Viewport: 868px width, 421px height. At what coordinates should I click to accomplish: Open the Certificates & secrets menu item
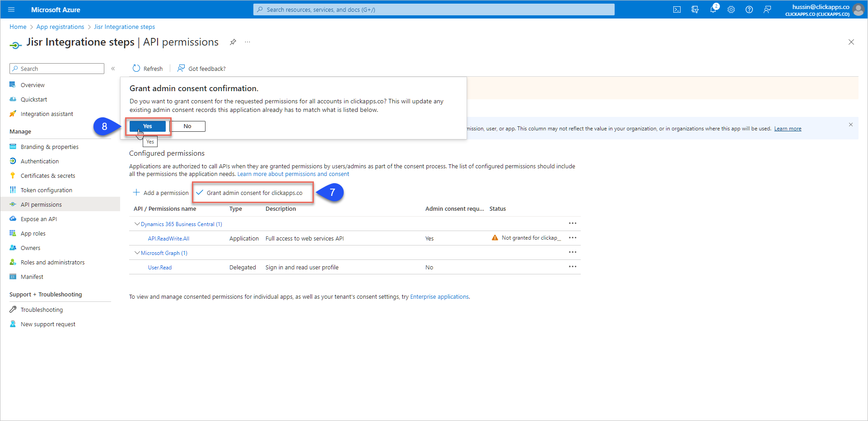48,176
